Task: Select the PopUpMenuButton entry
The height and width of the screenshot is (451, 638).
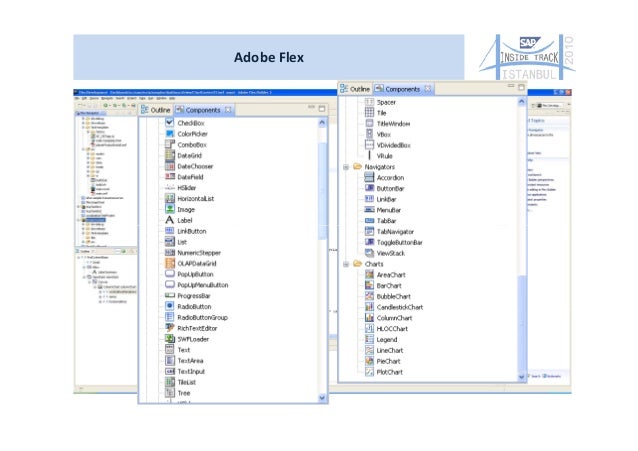Action: tap(202, 285)
